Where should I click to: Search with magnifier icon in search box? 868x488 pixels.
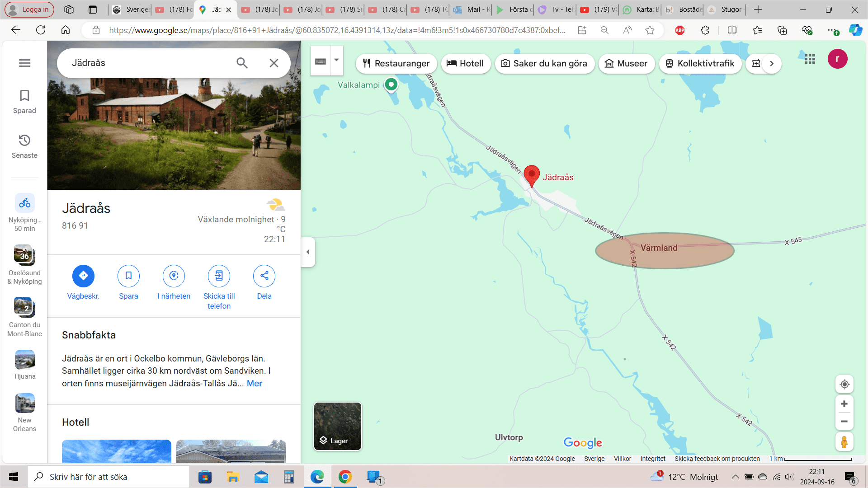(242, 63)
